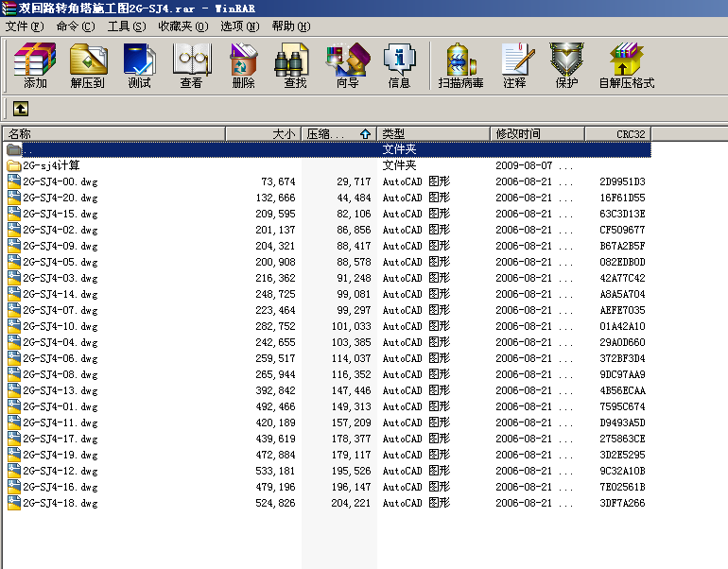Select file 2G-SJ4-15.dwg
The height and width of the screenshot is (569, 728).
(x=328, y=214)
